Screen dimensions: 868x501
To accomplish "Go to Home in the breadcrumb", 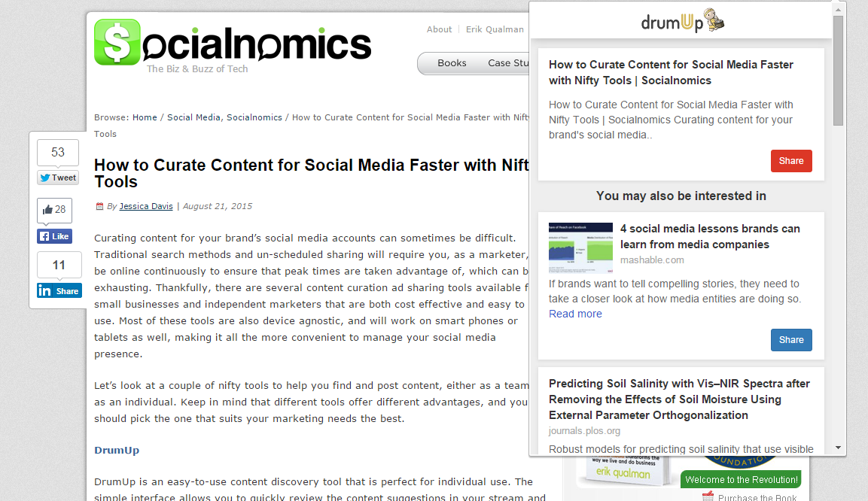I will 145,117.
